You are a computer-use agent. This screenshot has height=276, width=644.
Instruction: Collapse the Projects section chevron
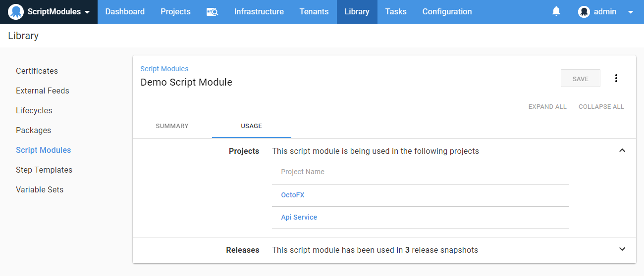pyautogui.click(x=622, y=150)
